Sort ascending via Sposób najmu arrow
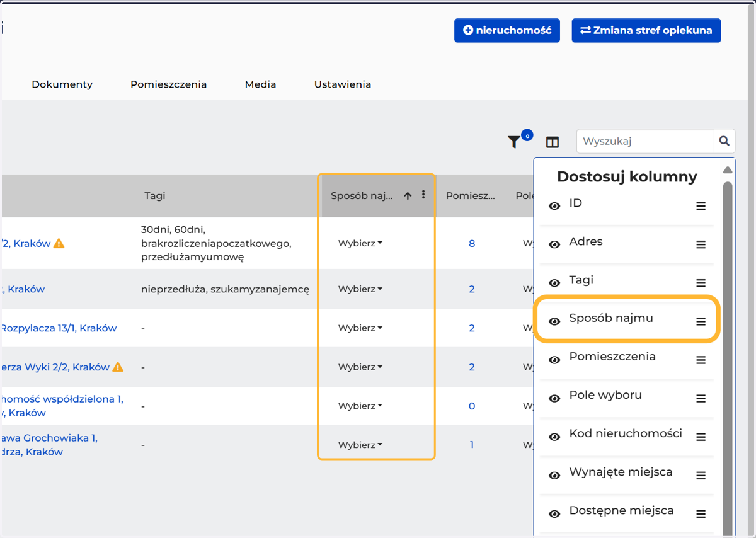 [408, 196]
